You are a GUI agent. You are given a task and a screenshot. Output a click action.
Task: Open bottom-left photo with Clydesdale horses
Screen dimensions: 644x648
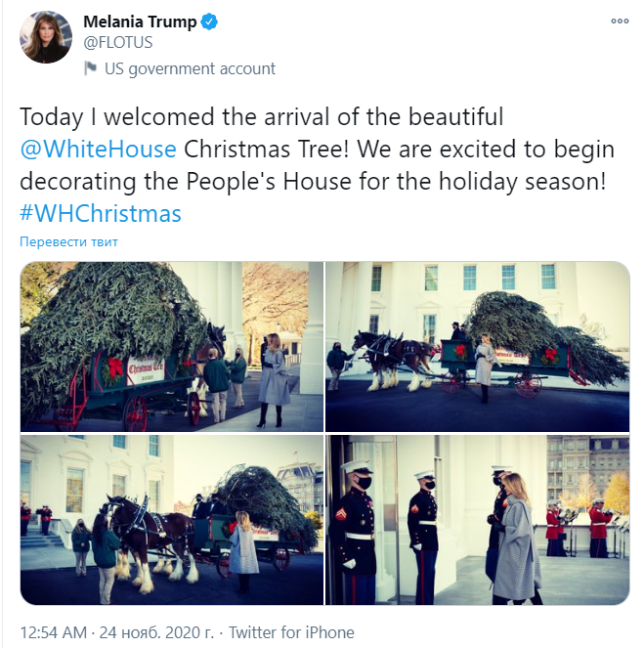pyautogui.click(x=172, y=519)
